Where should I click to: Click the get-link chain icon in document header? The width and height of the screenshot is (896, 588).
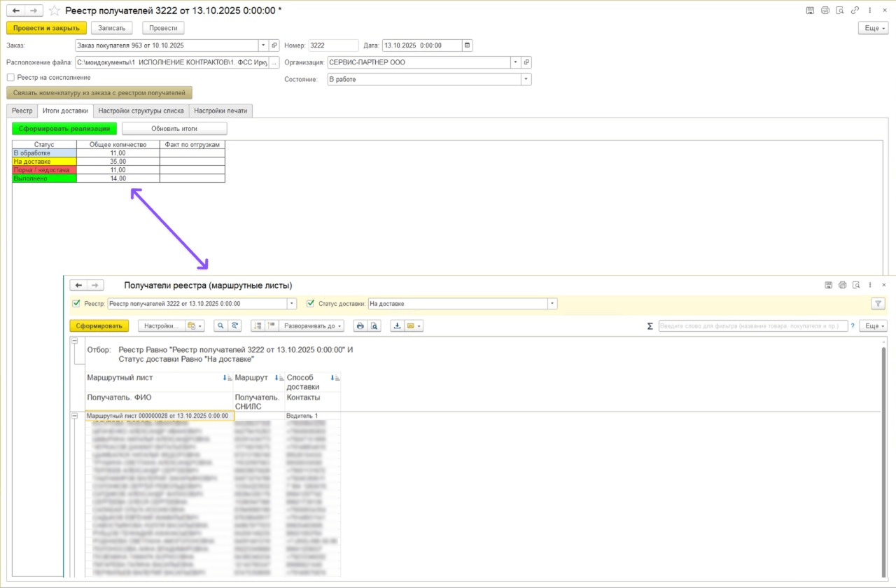click(855, 10)
